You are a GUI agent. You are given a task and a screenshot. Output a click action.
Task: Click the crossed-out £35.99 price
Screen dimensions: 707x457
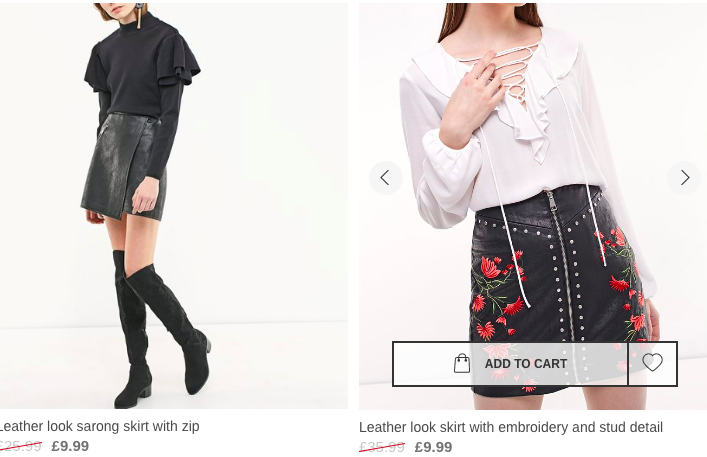pos(382,447)
